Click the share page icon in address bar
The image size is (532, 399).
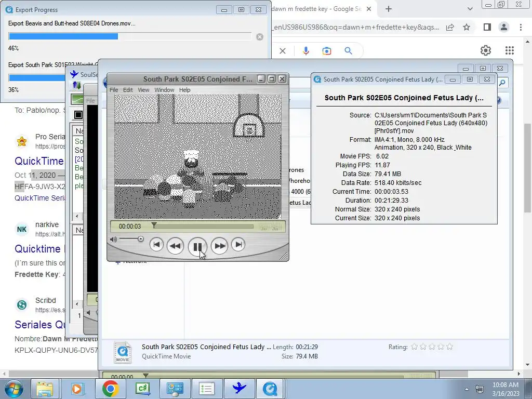[x=450, y=27]
